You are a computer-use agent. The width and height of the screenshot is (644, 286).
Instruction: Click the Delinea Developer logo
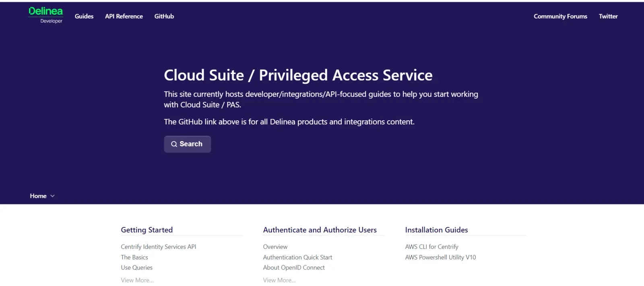45,15
